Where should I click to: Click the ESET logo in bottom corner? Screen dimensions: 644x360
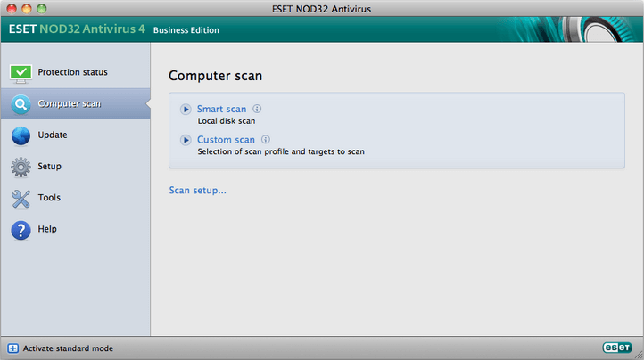617,348
